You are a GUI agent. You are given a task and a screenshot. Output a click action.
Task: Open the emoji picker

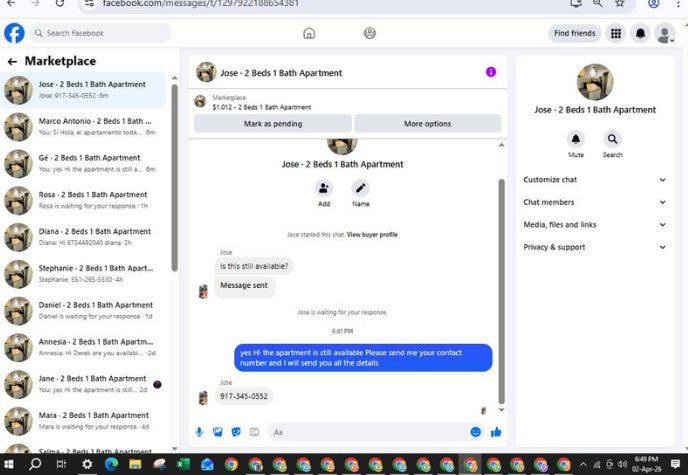(x=476, y=432)
